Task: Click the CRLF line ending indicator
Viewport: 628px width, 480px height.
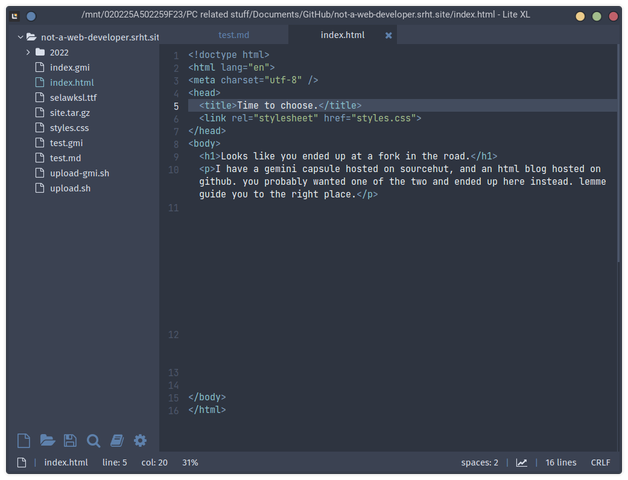Action: click(x=600, y=463)
